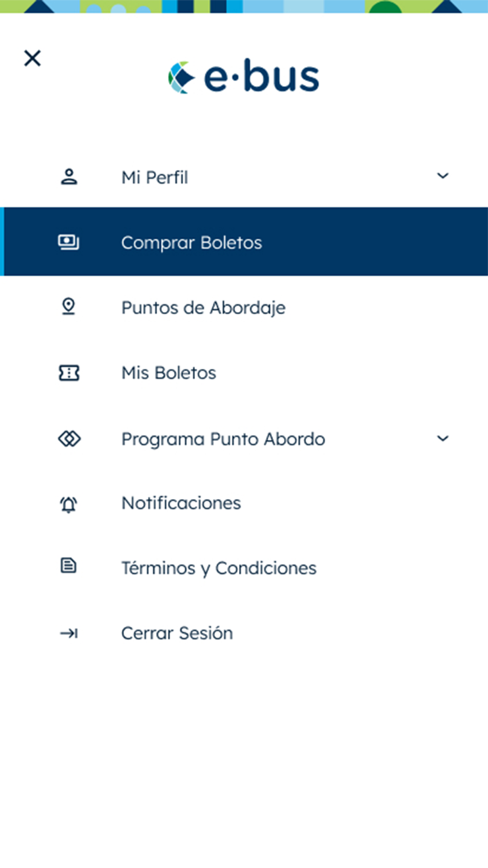Image resolution: width=488 pixels, height=868 pixels.
Task: Click the bell icon for Notificaciones
Action: click(69, 504)
